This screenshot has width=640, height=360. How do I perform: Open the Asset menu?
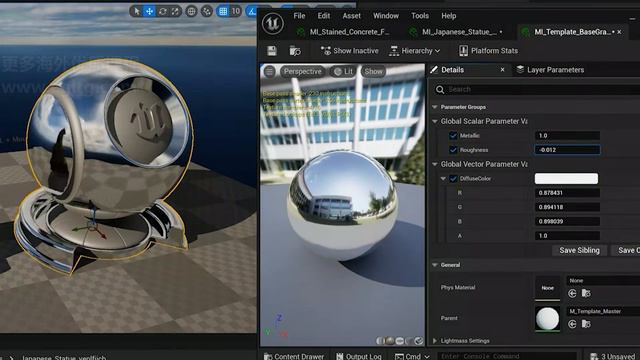pos(351,16)
